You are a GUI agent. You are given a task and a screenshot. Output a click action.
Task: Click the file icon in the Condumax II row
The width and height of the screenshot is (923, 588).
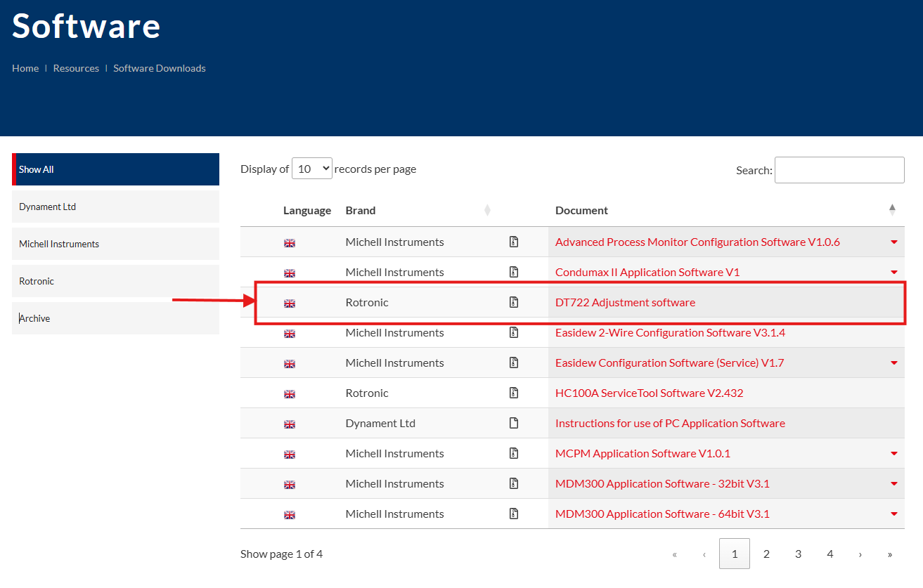tap(514, 272)
